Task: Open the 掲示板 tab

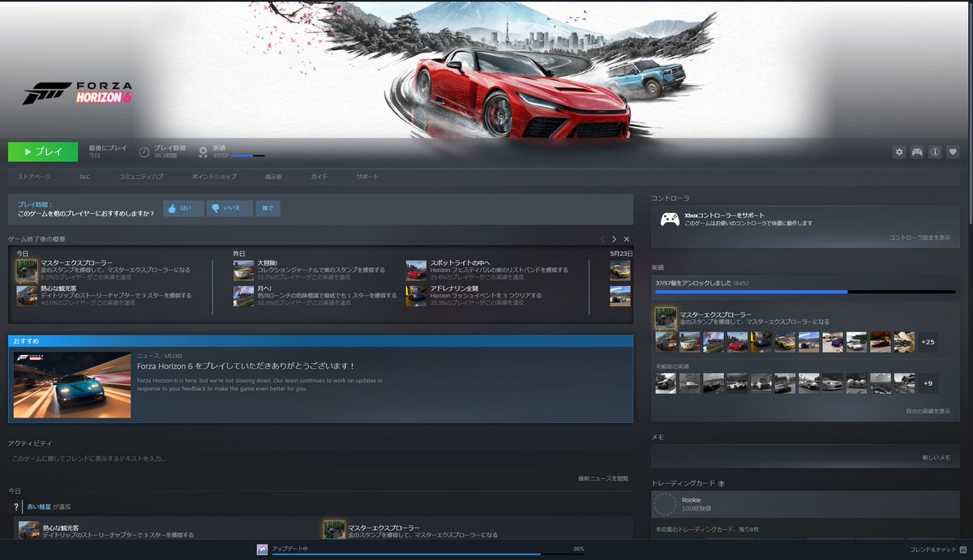Action: [x=273, y=177]
